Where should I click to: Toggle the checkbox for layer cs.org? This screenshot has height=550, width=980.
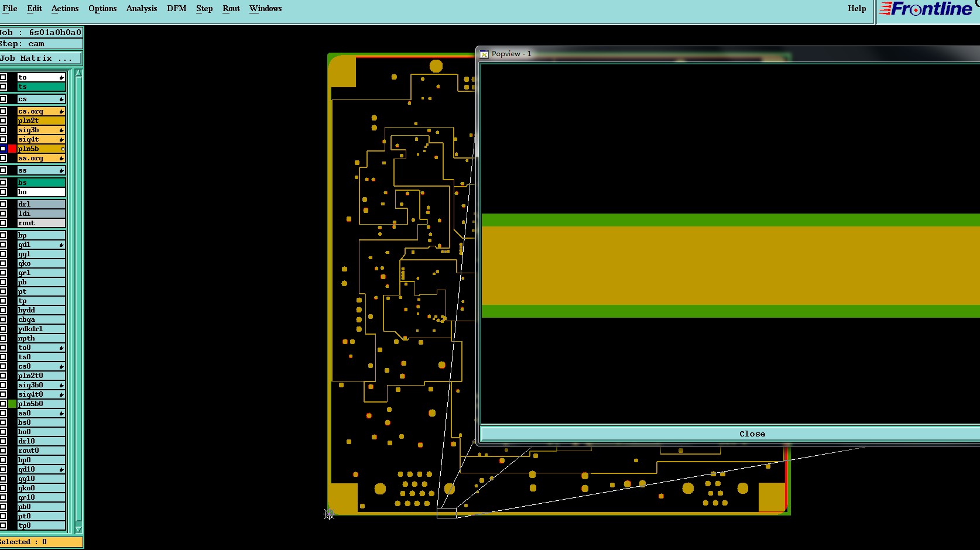(x=4, y=111)
